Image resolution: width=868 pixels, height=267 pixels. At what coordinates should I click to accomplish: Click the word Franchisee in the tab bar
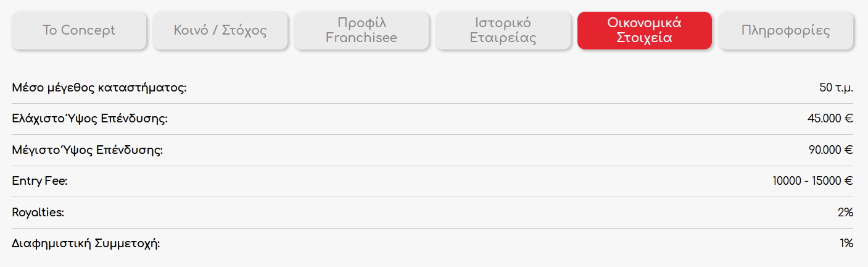coord(362,38)
